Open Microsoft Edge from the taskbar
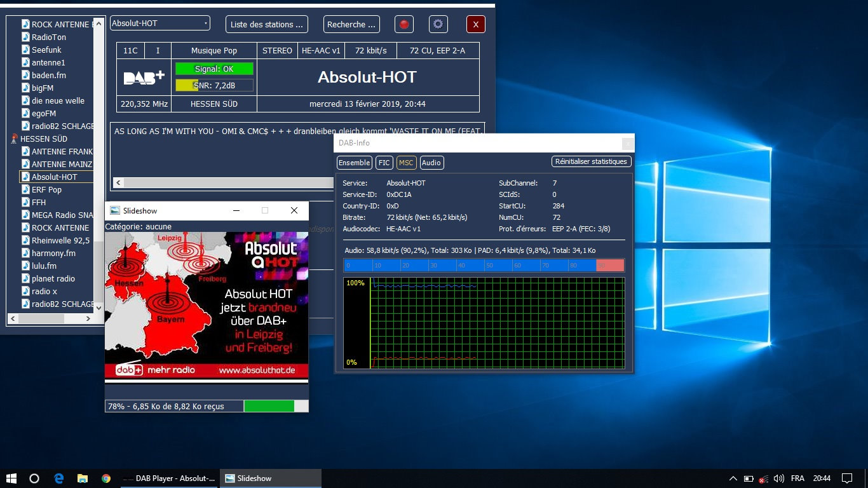 coord(58,478)
